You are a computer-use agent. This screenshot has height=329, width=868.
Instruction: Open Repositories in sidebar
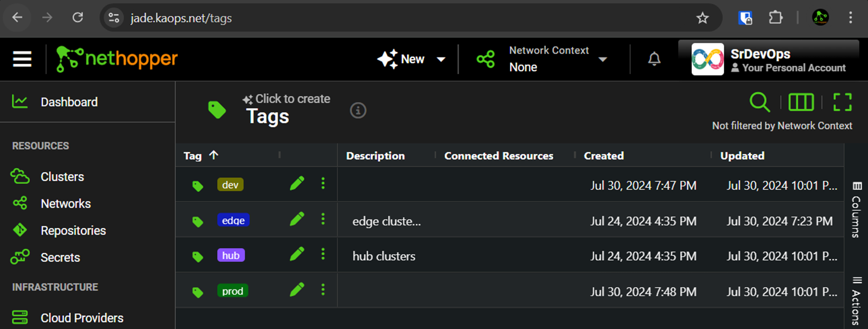click(x=73, y=230)
